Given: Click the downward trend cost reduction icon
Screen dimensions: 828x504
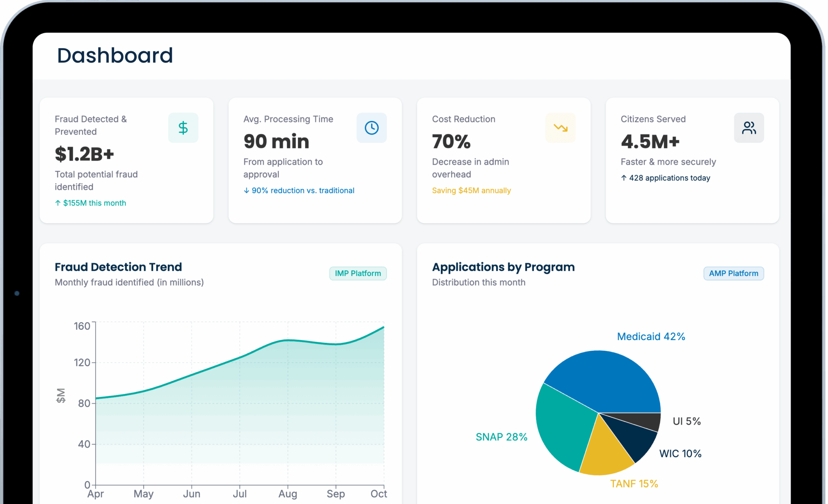Looking at the screenshot, I should pos(561,128).
